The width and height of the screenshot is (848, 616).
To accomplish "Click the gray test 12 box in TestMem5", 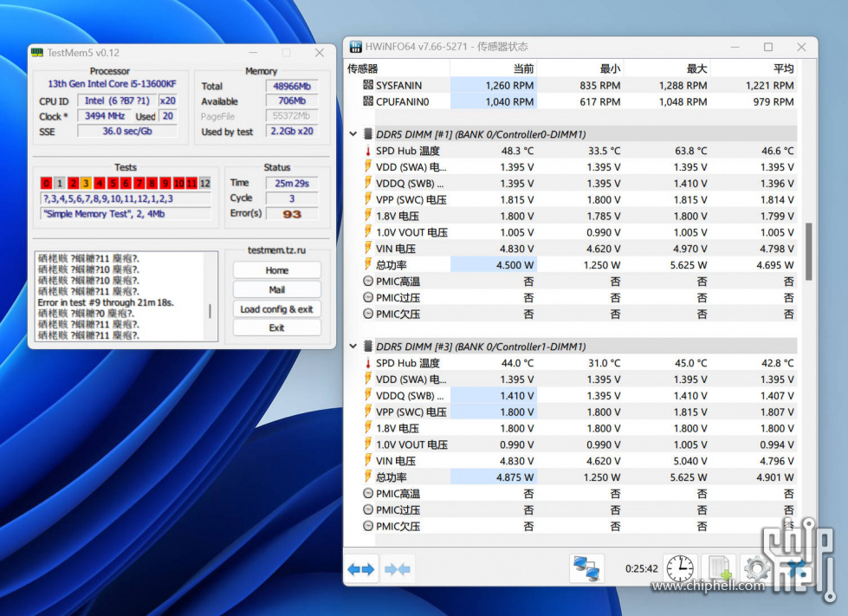I will pos(205,184).
